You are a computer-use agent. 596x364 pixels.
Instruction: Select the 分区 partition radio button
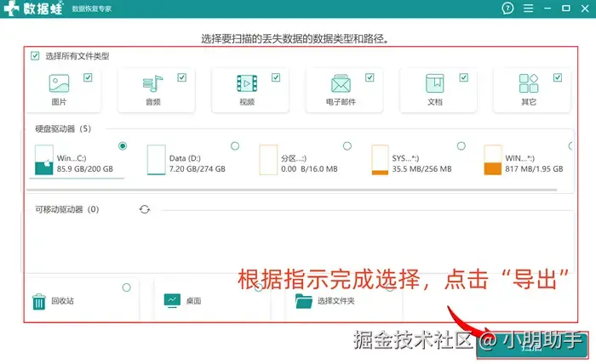click(347, 145)
